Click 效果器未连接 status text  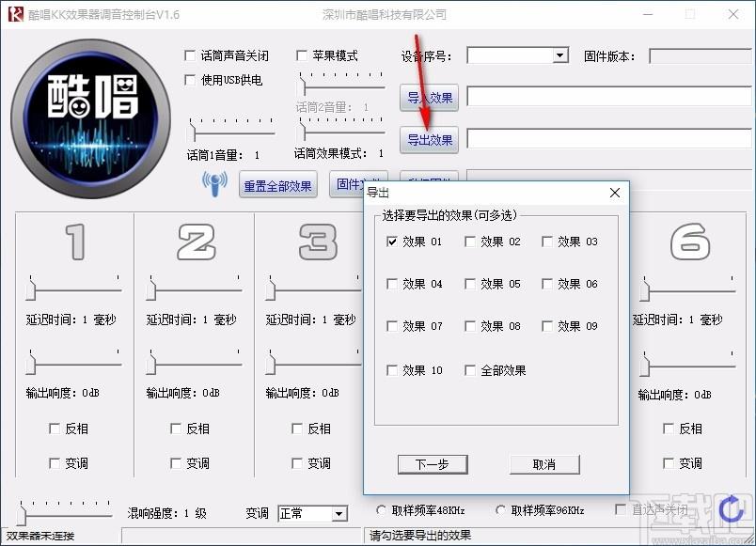(x=40, y=536)
